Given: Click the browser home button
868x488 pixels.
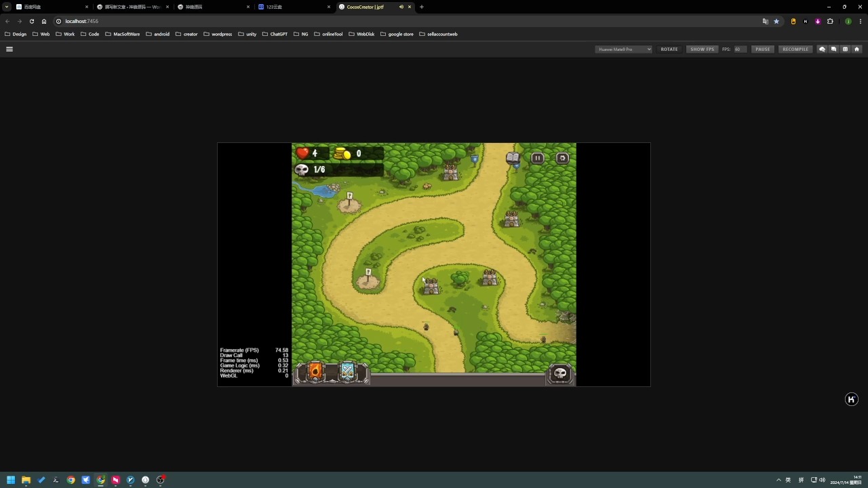Looking at the screenshot, I should (44, 21).
